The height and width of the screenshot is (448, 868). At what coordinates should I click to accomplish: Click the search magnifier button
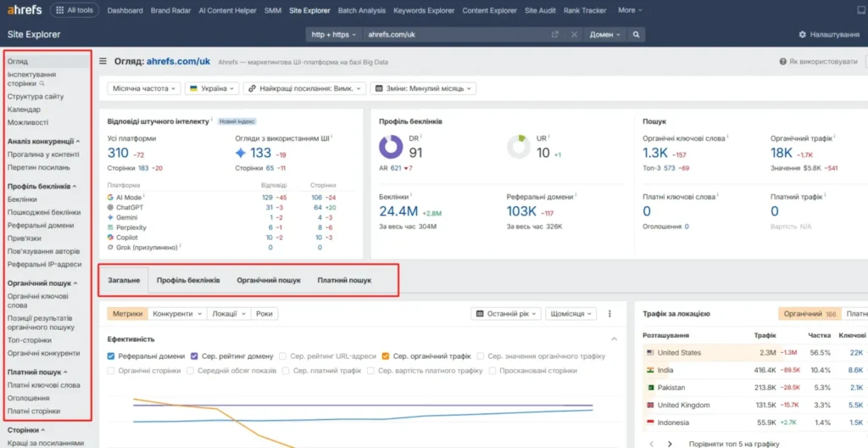(636, 35)
